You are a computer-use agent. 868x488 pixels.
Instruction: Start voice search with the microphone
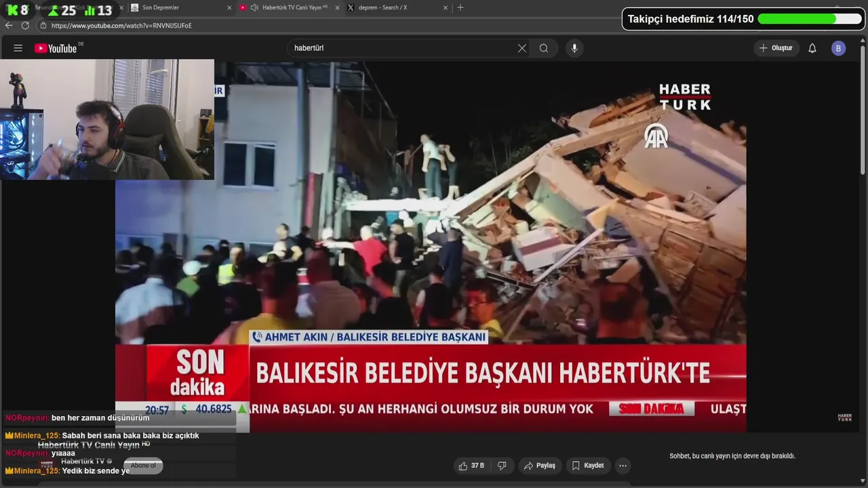pyautogui.click(x=574, y=48)
